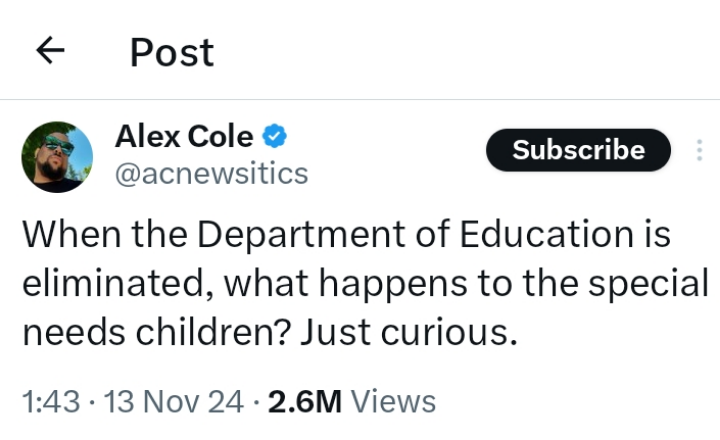Viewport: 720px width, 440px height.
Task: Click the blue verified checkmark badge
Action: 275,136
